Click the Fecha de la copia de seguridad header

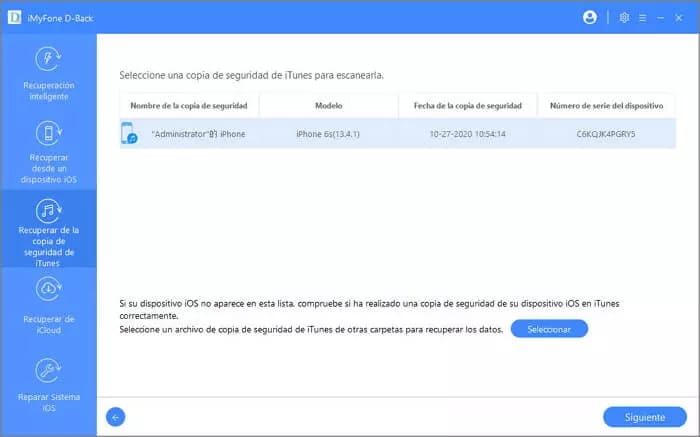(x=467, y=106)
